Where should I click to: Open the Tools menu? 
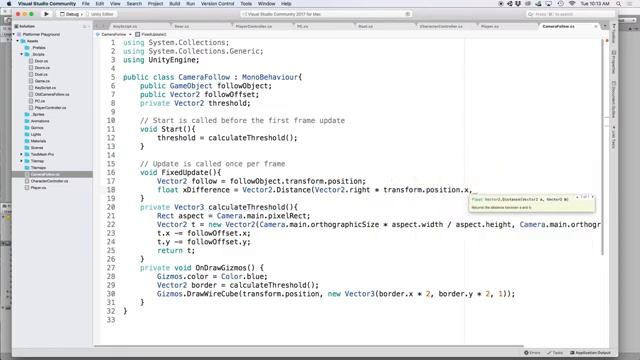pyautogui.click(x=246, y=4)
